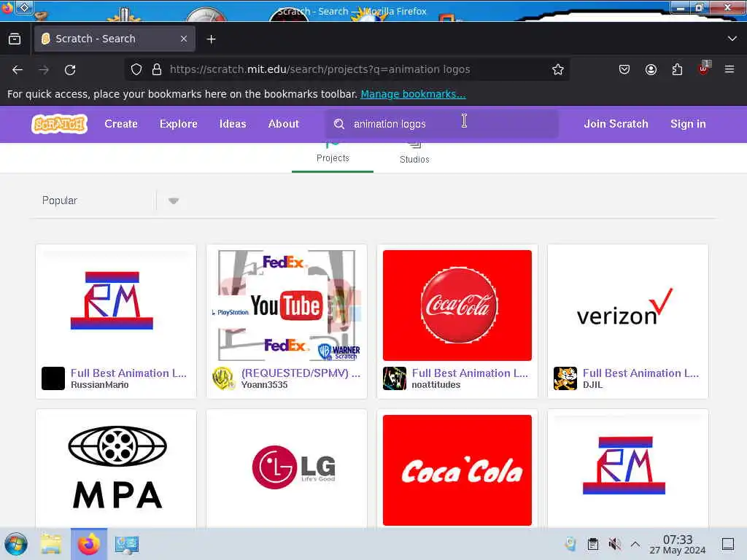This screenshot has width=747, height=560.
Task: Open the extensions puzzle icon
Action: pos(677,69)
